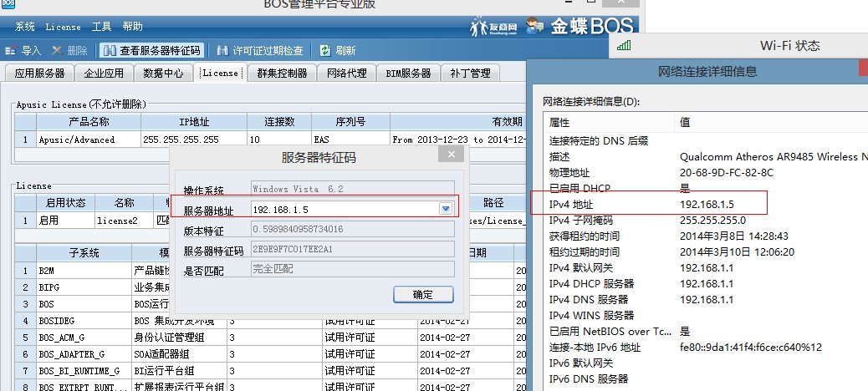Open the 帮助 menu
Screen dimensions: 868x391
point(133,27)
